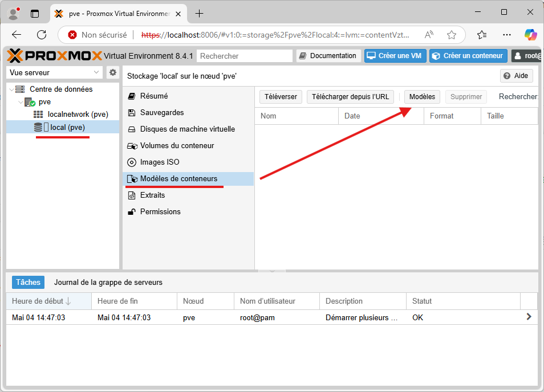Click the Sauvegardes floppy disk icon
Screen dimensions: 544x392
click(x=132, y=113)
